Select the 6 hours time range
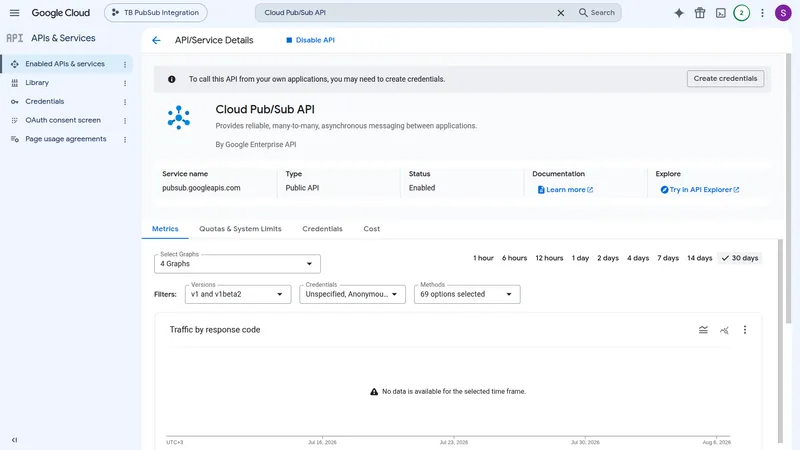 pyautogui.click(x=514, y=258)
